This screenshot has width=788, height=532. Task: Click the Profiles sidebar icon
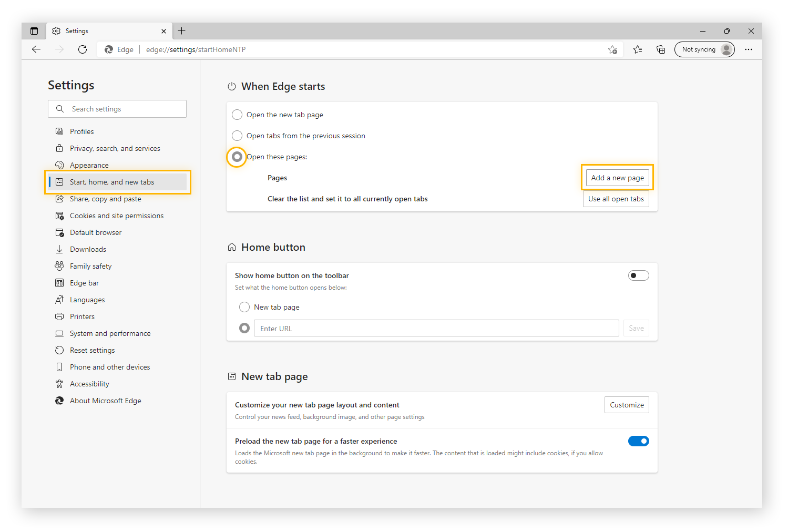[x=59, y=131]
